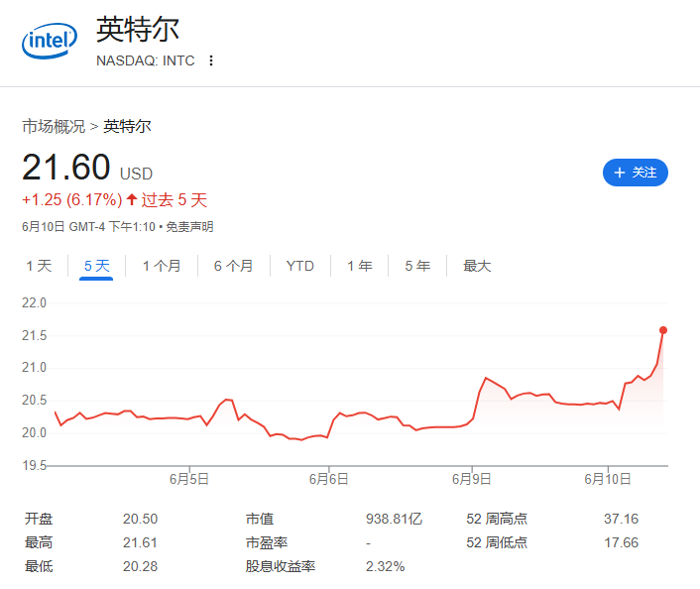
Task: Select the 5 年 range tab
Action: [417, 266]
